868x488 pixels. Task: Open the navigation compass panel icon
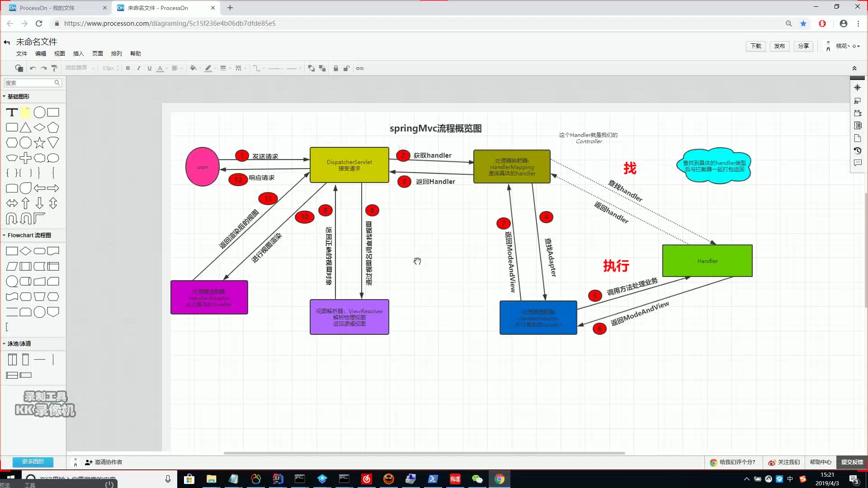[857, 88]
